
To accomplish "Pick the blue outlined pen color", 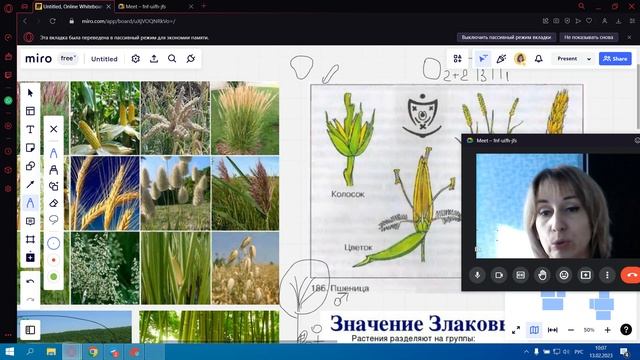I will point(53,243).
